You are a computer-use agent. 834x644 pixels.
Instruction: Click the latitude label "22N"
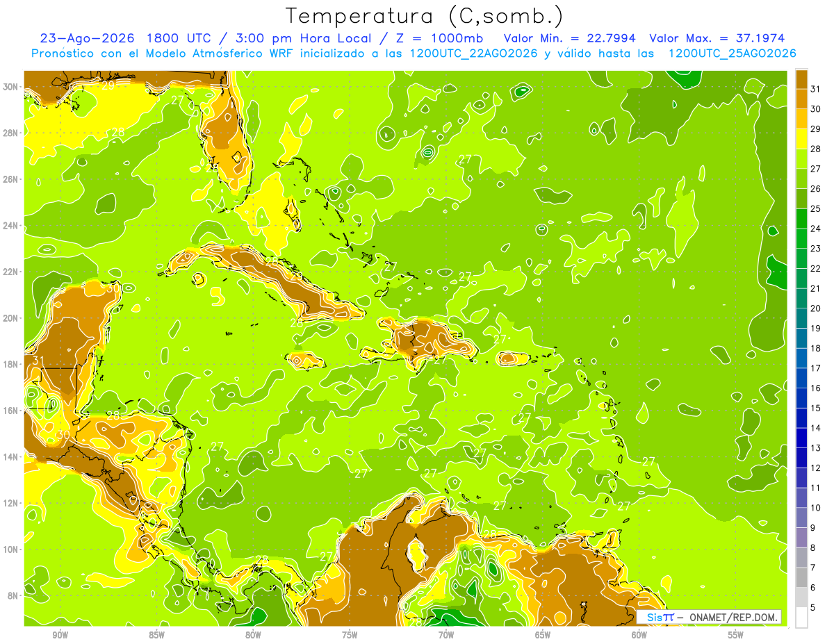(x=10, y=272)
